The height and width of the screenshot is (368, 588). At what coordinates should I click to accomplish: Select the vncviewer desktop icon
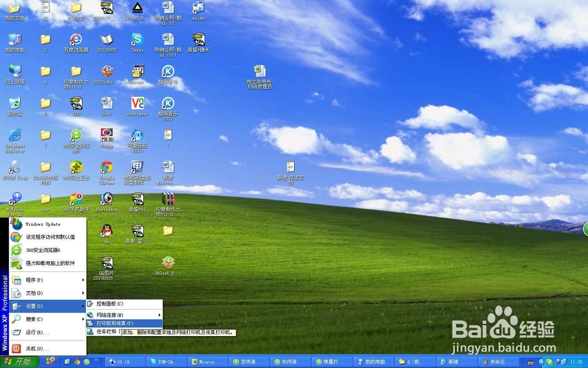point(137,106)
